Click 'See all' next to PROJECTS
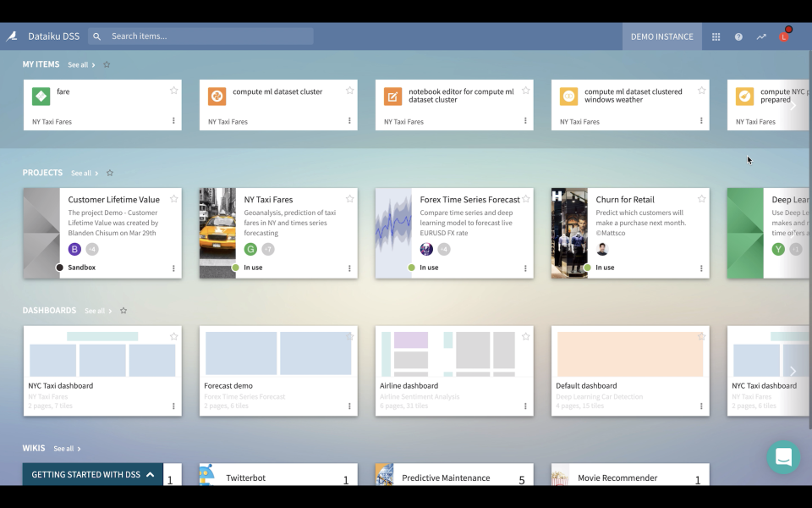The image size is (812, 508). (82, 173)
